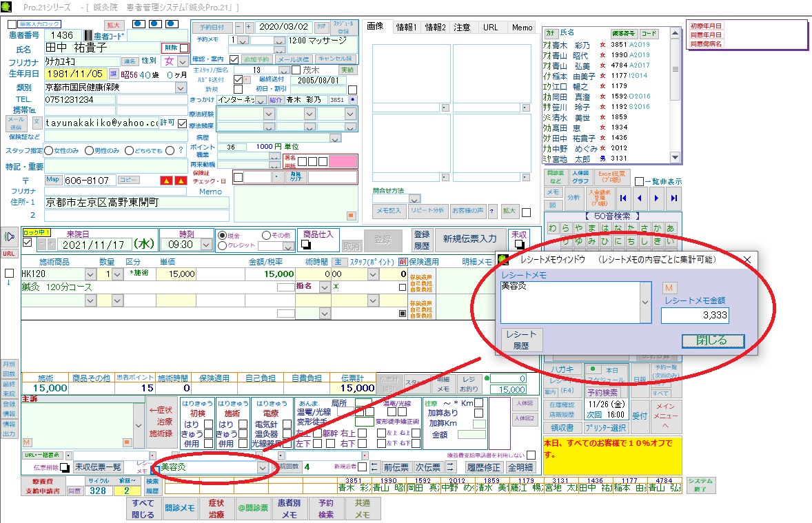
Task: Open the 主スタッフ/指名 dropdown
Action: [x=284, y=70]
